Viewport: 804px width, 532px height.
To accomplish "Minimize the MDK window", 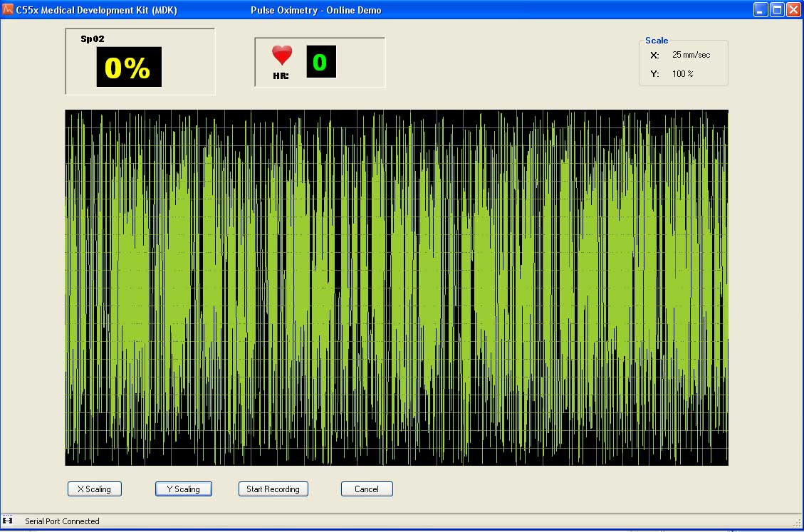I will 761,10.
